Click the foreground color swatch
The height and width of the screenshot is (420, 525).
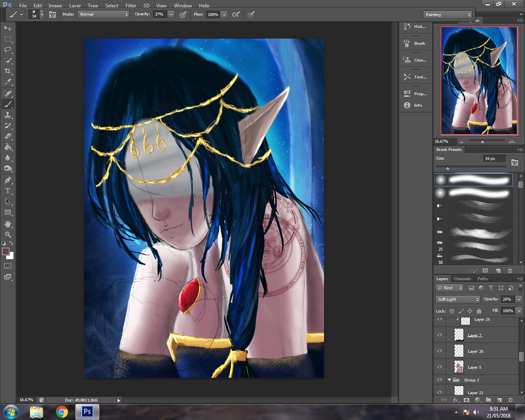pos(6,251)
